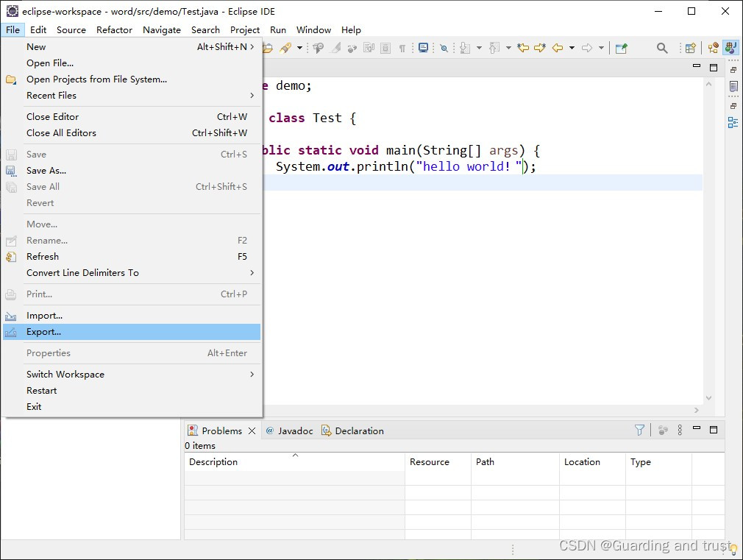Close the Problems tab with X

pyautogui.click(x=252, y=430)
